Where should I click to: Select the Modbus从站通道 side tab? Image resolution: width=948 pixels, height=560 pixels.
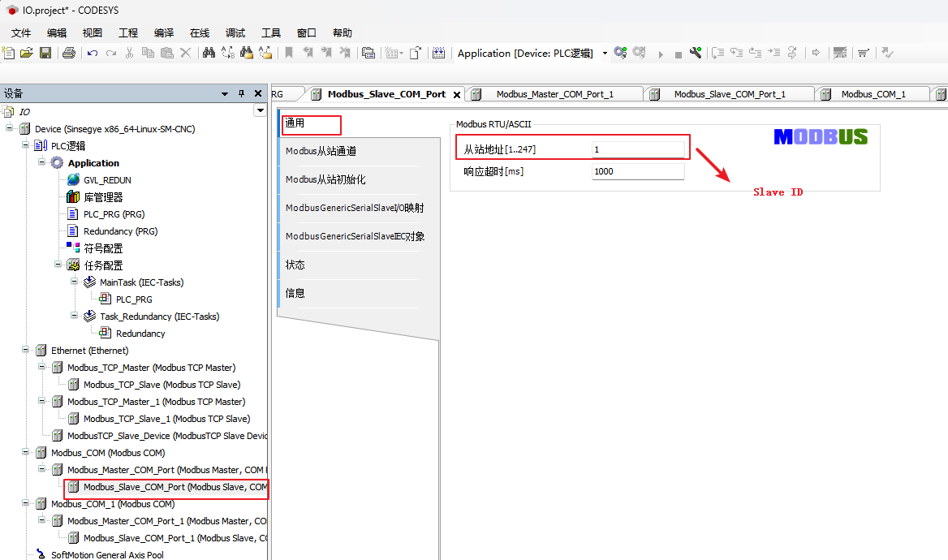(321, 151)
